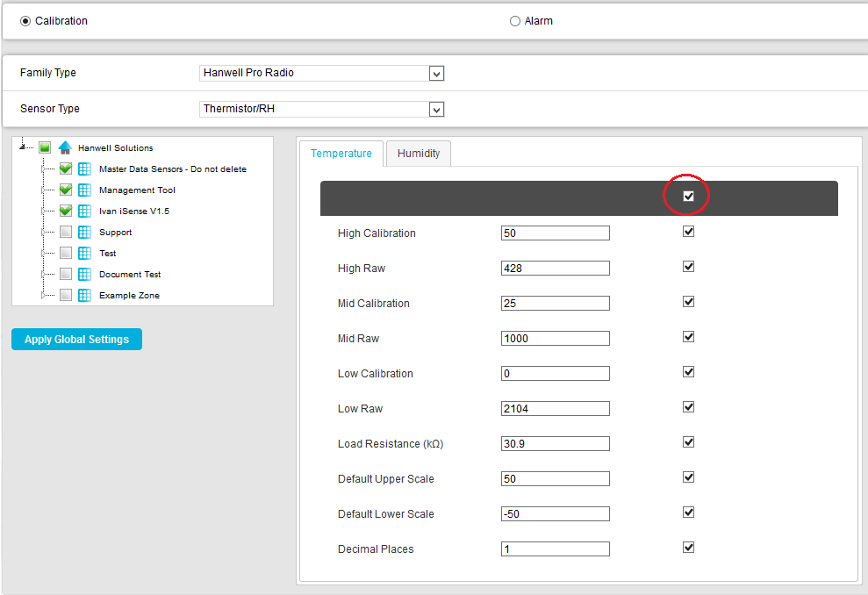Click the Support zone grid icon
The height and width of the screenshot is (595, 868).
pos(85,233)
